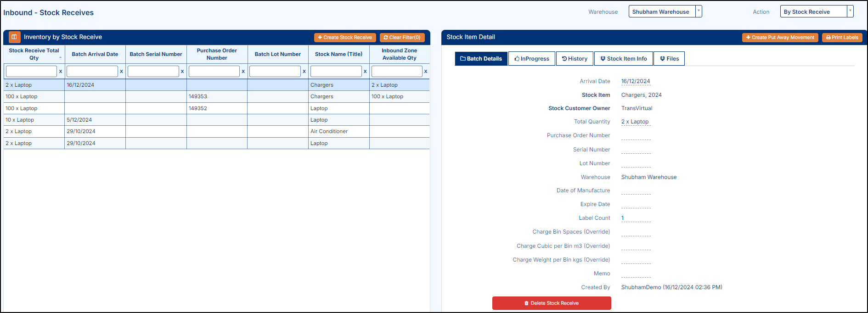This screenshot has width=868, height=313.
Task: Click Create Put Away Movement button
Action: [780, 38]
